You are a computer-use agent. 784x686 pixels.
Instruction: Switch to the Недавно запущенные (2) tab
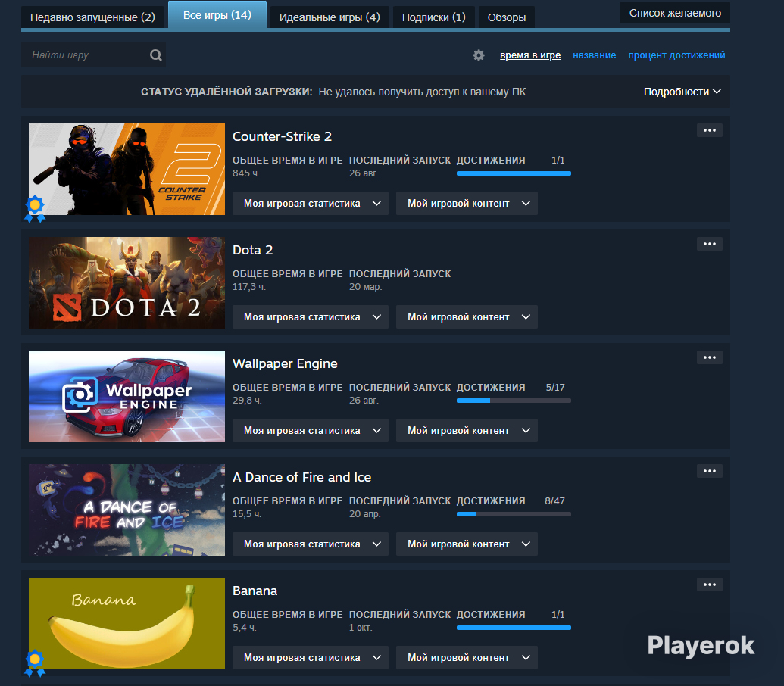pos(92,17)
